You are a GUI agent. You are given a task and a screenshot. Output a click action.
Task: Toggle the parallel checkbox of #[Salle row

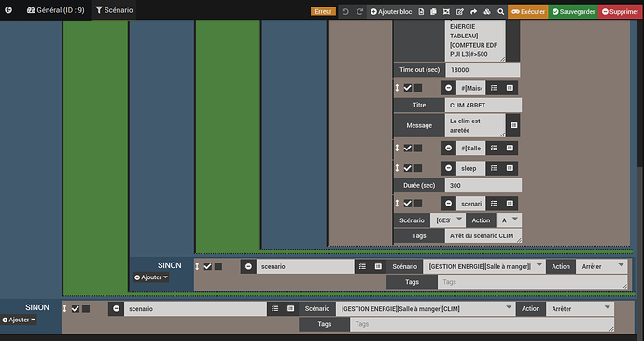coord(418,149)
